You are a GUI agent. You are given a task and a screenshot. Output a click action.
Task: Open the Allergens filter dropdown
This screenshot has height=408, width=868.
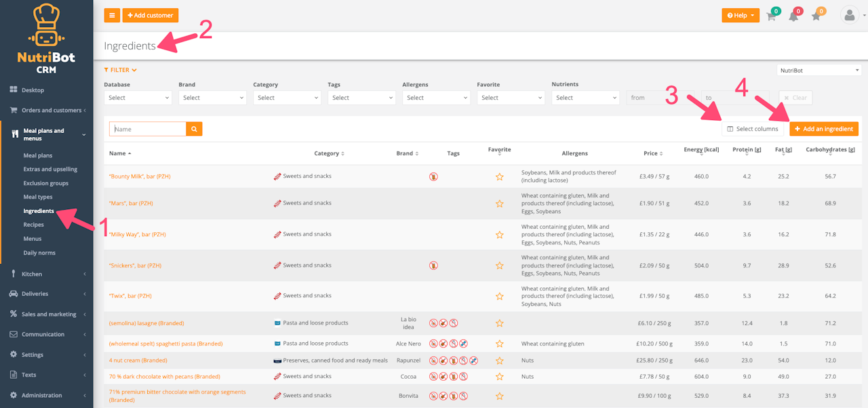436,98
